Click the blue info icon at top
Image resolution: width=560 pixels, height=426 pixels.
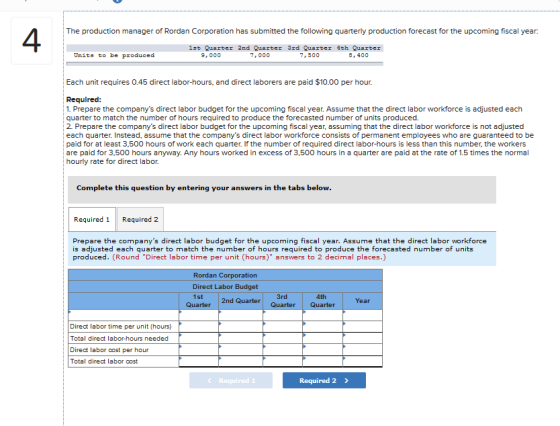coord(118,1)
